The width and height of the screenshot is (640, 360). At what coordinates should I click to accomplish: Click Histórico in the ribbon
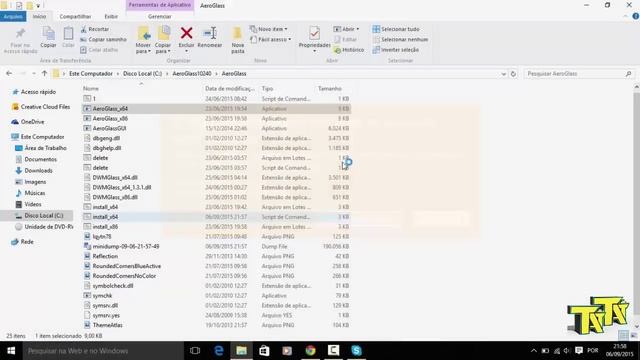pos(349,50)
